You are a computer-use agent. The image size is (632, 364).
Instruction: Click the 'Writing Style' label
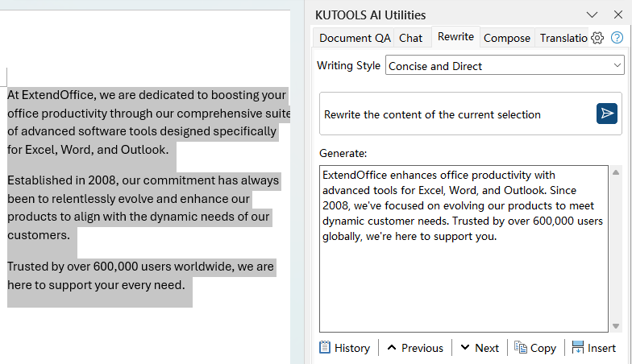point(348,65)
